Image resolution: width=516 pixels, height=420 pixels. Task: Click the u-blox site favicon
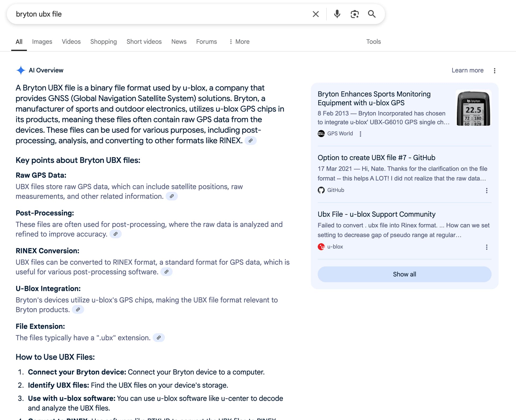pos(321,247)
